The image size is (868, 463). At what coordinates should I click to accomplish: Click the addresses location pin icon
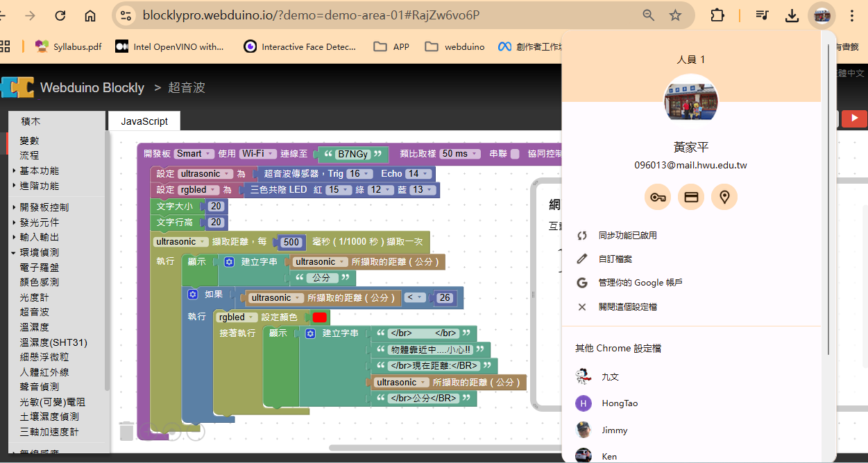tap(724, 197)
